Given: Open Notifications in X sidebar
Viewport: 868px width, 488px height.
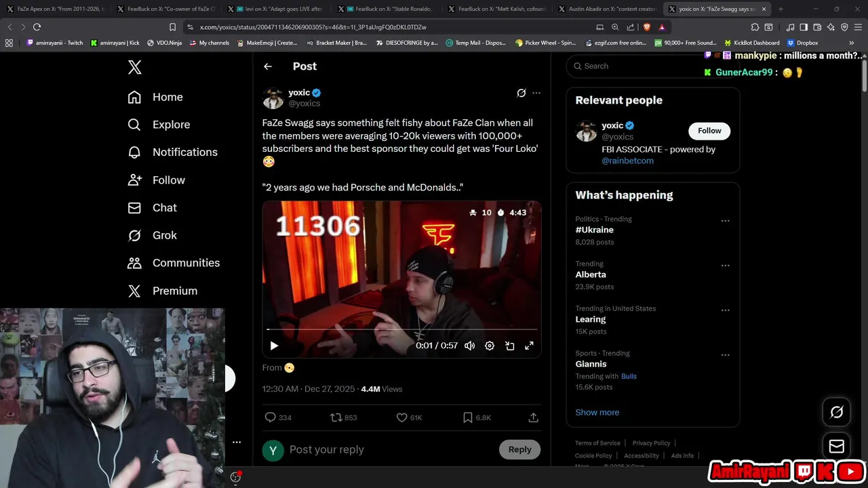Looking at the screenshot, I should [x=172, y=152].
